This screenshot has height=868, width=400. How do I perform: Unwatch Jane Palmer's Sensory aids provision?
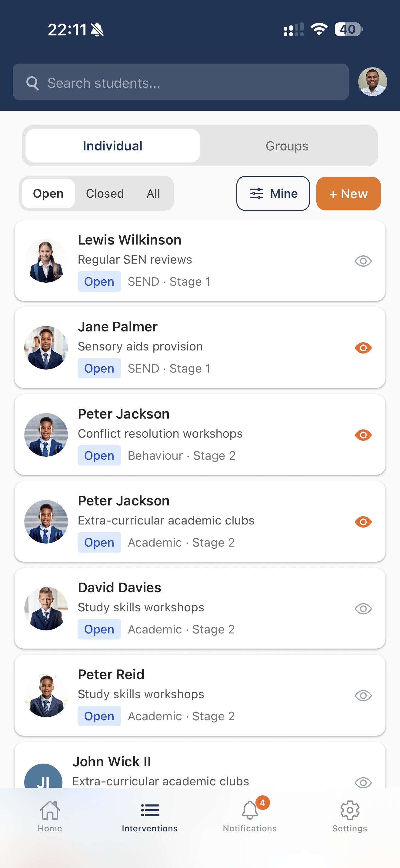pos(363,348)
